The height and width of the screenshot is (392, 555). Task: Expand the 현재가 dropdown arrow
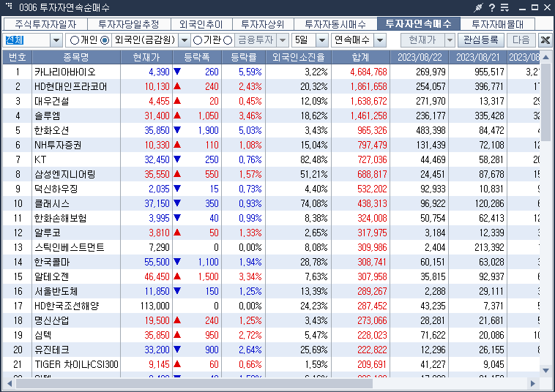coord(450,40)
